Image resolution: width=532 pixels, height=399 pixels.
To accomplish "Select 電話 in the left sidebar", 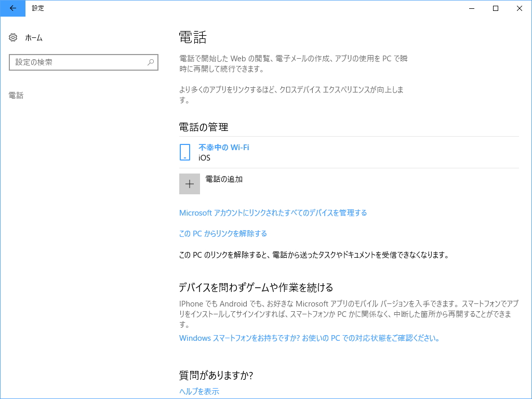I will 16,95.
